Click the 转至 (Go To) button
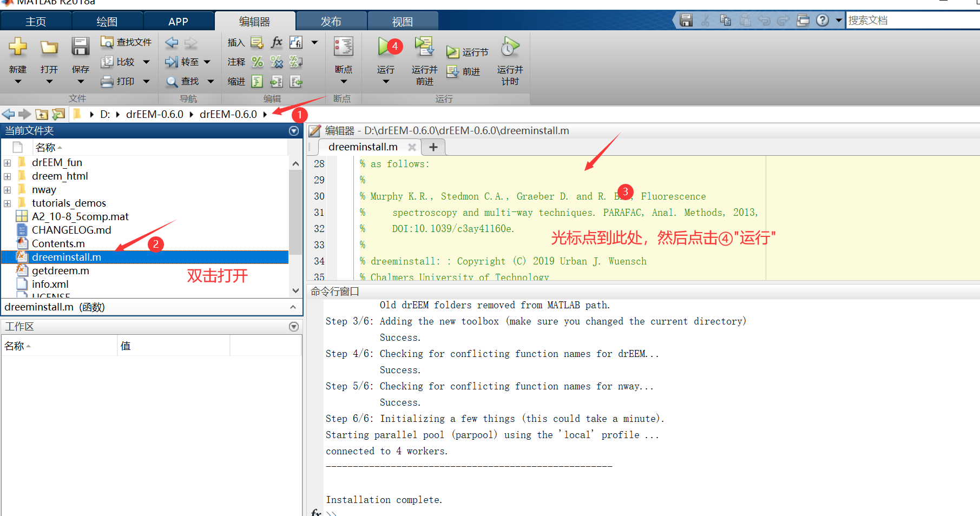980x516 pixels. click(182, 62)
